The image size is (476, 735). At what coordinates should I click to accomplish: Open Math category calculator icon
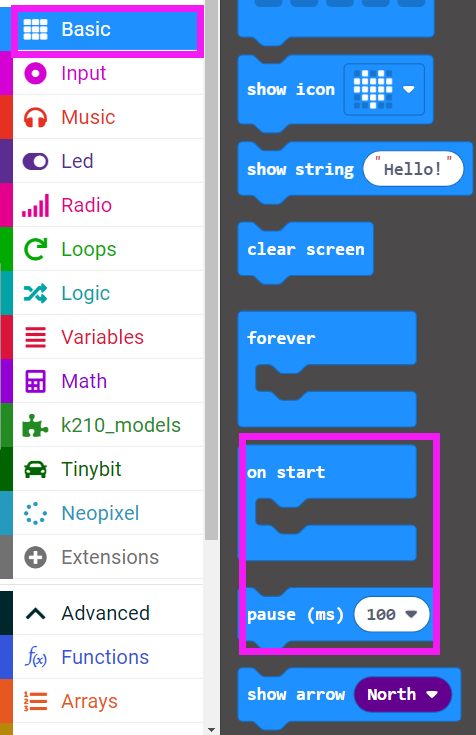[35, 382]
